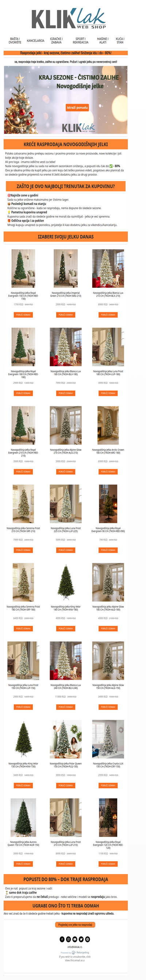Click the Blanca Lux 210 cm tree thumbnail
The width and height of the screenshot is (146, 980).
[108, 269]
